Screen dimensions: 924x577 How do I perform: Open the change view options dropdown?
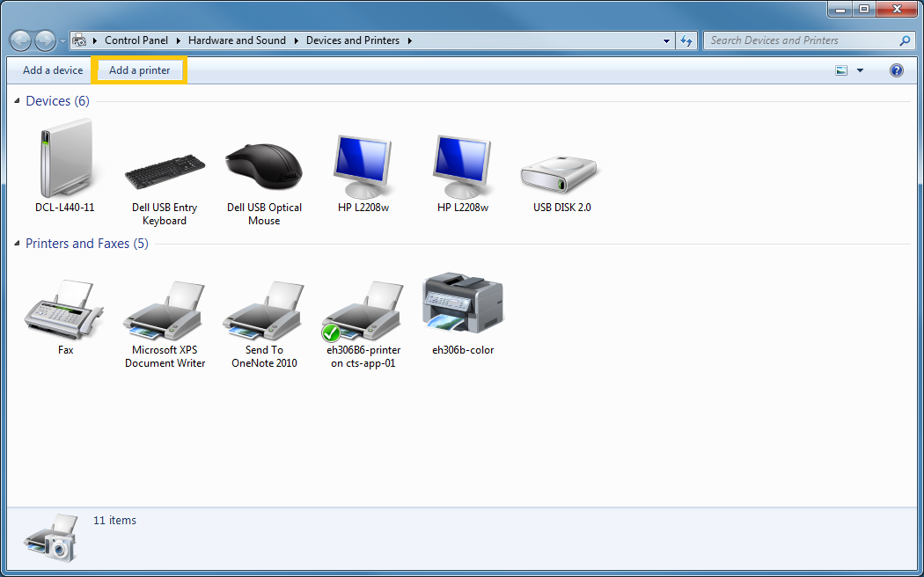point(859,69)
